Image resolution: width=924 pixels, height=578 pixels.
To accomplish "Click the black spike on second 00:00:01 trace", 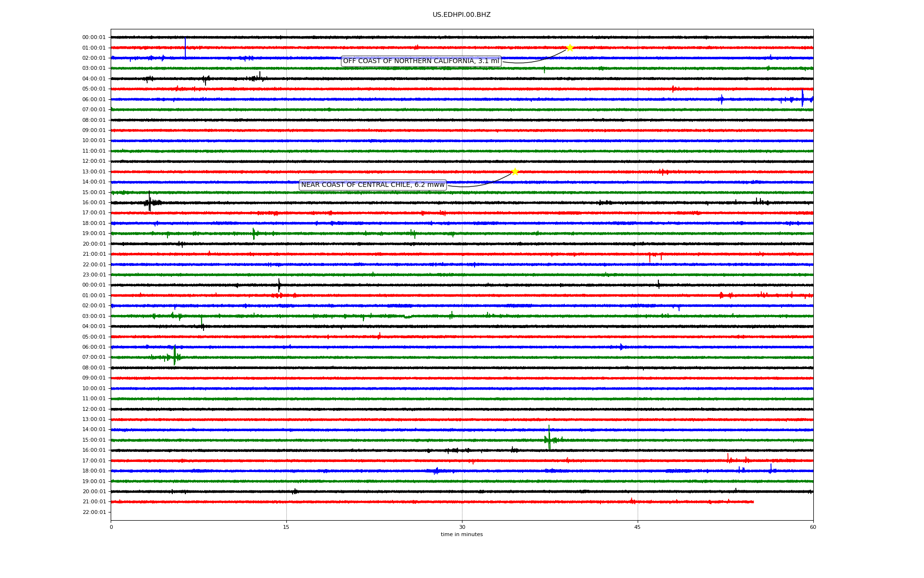I will 279,285.
